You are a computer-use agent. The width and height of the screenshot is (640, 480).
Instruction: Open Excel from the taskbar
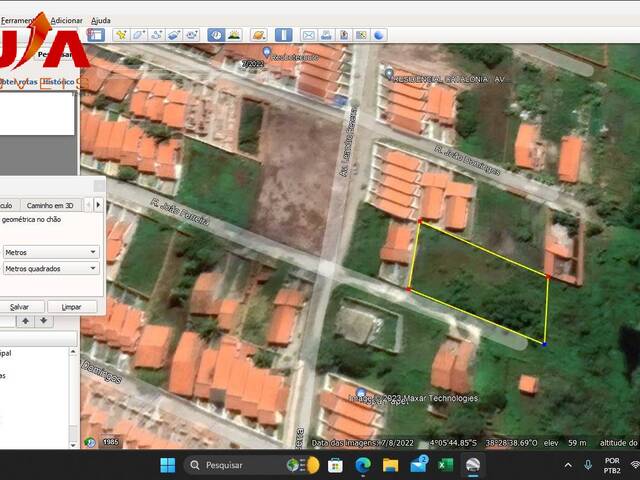click(445, 465)
